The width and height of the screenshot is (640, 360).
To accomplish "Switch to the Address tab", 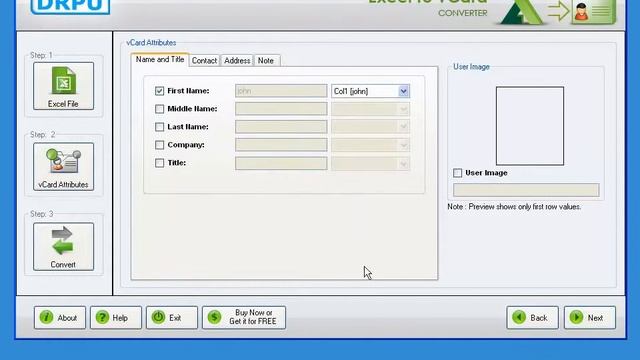I will (237, 60).
